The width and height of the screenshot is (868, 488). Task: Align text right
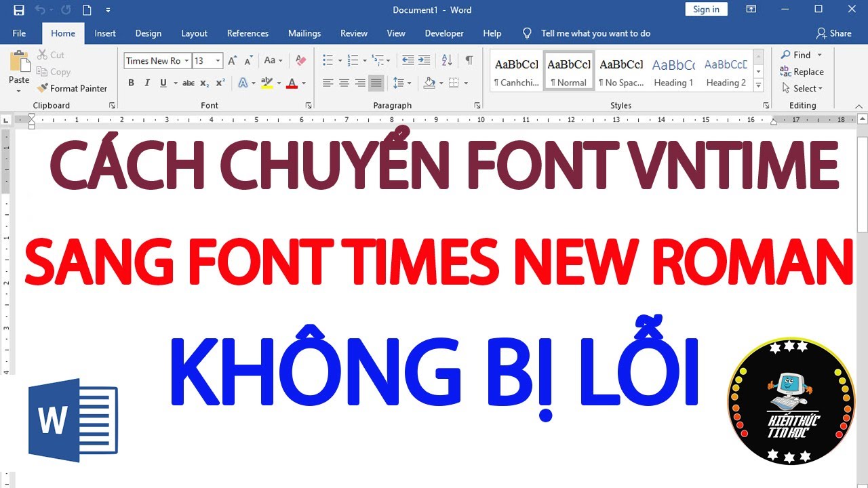(360, 83)
